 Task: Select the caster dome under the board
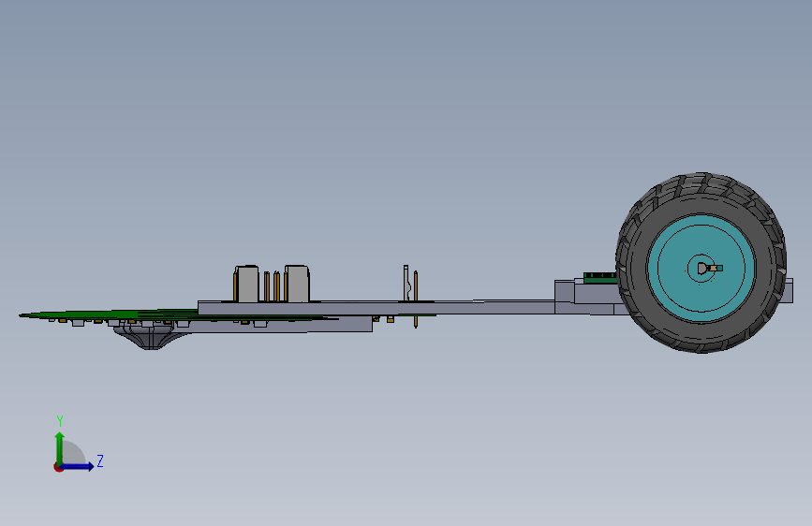click(152, 337)
